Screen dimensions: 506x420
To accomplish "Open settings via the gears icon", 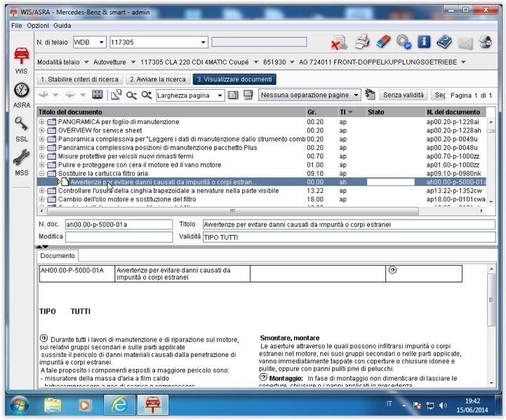I will (x=404, y=42).
